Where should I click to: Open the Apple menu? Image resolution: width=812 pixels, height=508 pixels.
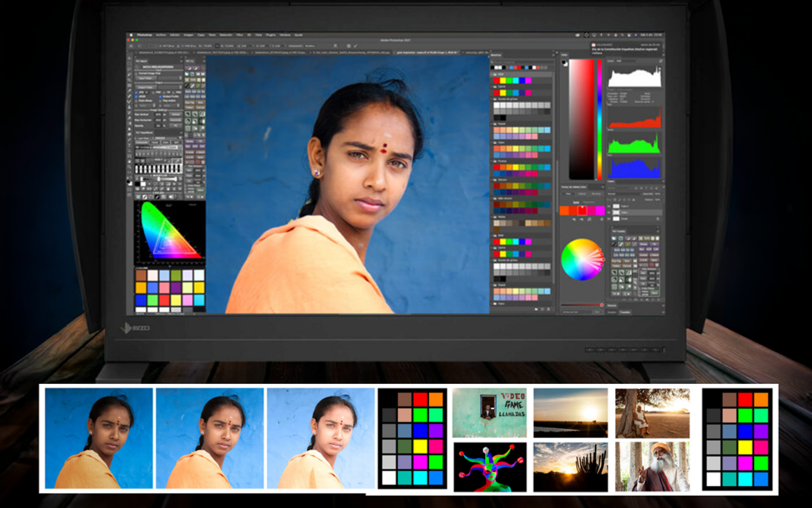tap(132, 35)
